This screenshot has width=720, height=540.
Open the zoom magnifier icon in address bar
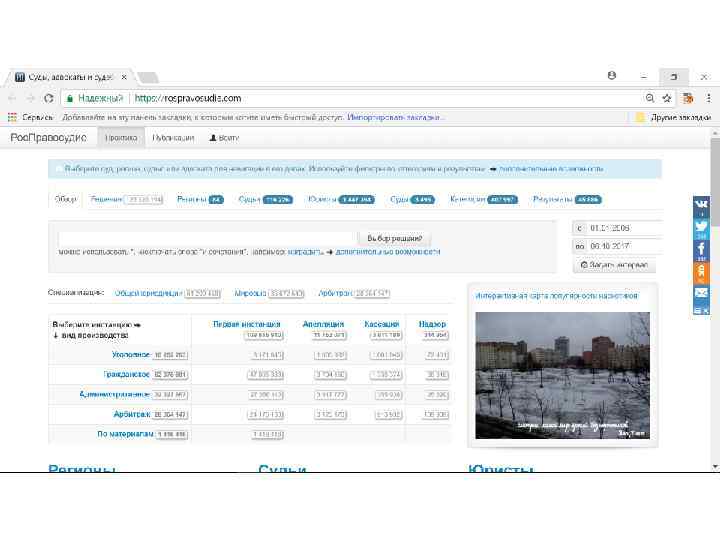(x=650, y=98)
